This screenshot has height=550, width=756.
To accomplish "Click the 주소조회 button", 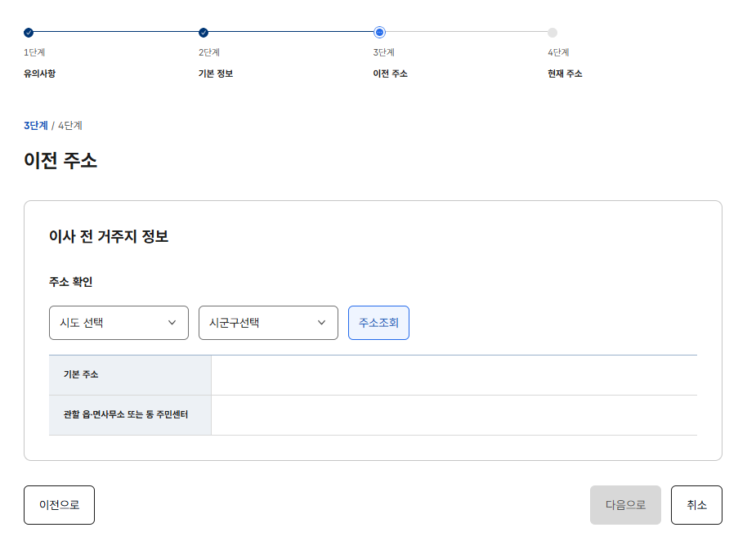I will [378, 323].
